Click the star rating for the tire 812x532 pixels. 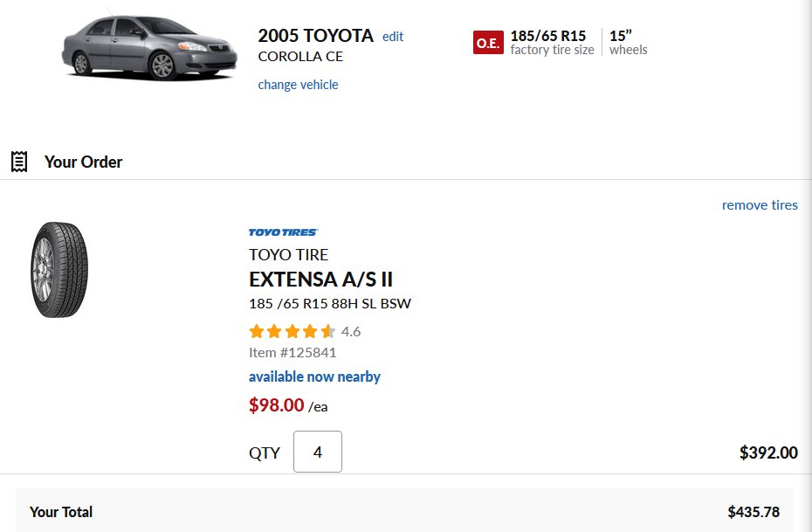coord(292,332)
